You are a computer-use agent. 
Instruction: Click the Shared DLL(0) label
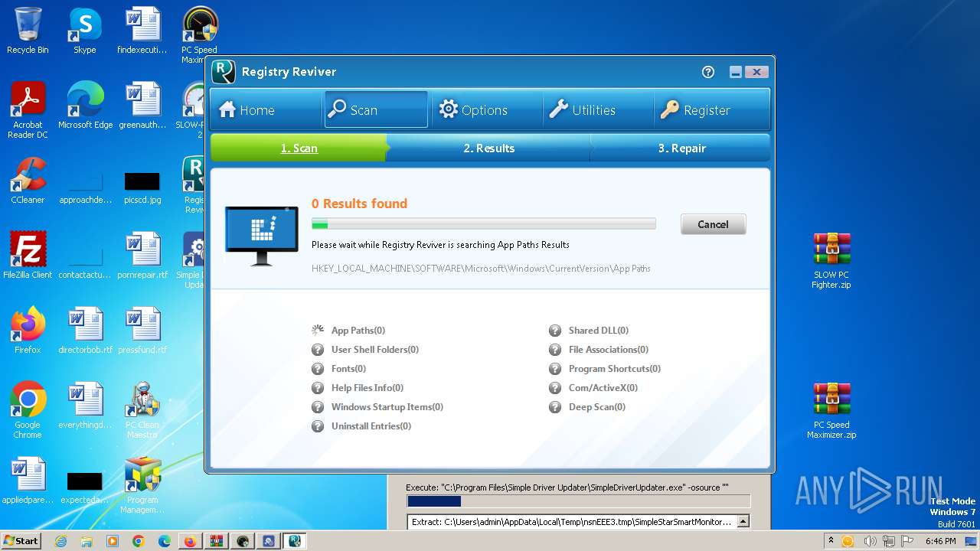point(599,331)
